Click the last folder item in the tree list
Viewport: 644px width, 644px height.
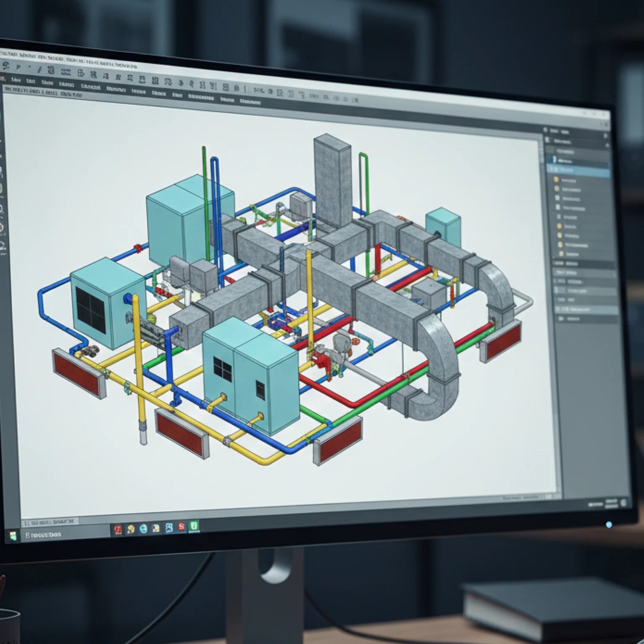click(561, 254)
